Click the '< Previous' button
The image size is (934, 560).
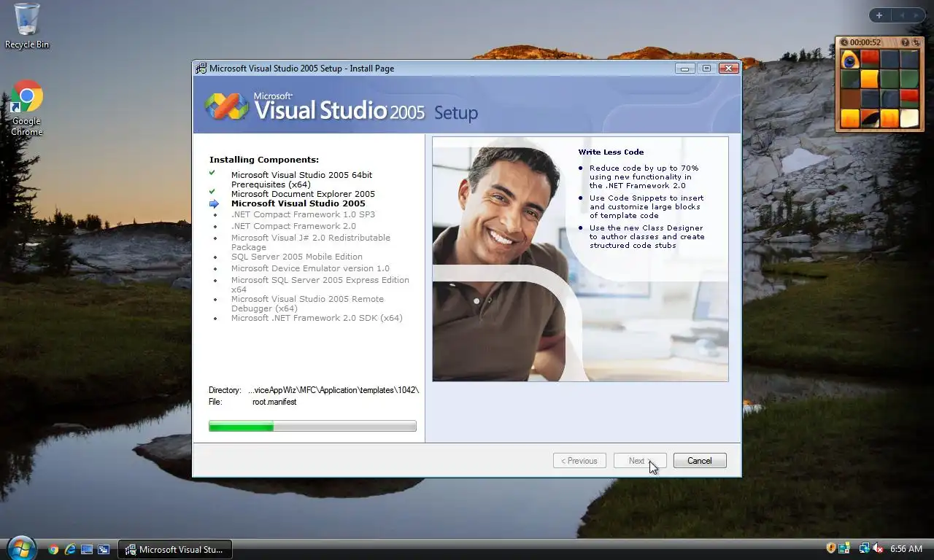click(x=579, y=461)
